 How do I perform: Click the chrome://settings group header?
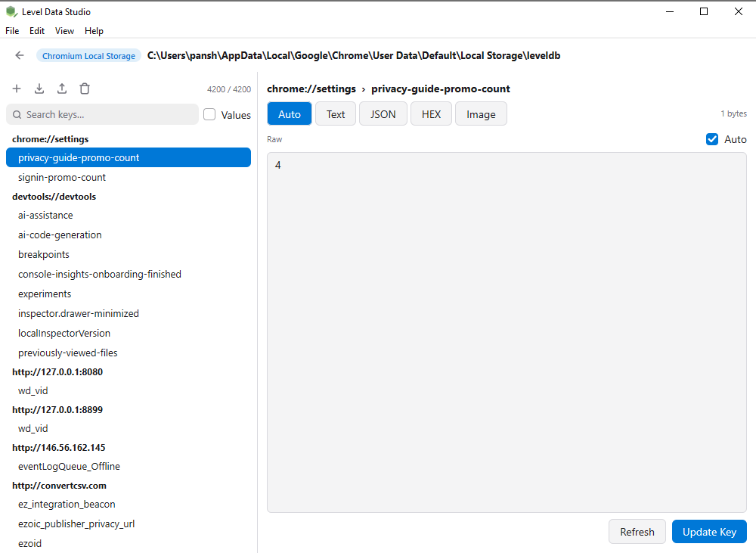coord(51,139)
